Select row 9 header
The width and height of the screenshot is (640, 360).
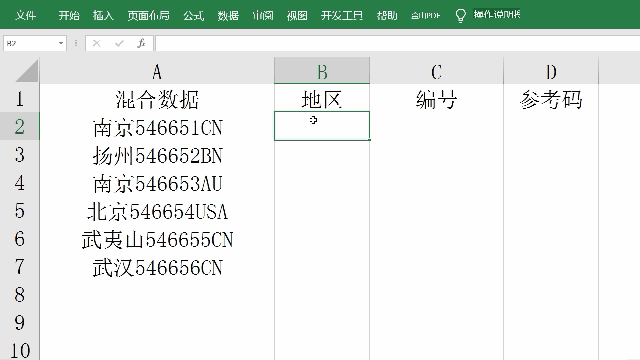tap(20, 323)
